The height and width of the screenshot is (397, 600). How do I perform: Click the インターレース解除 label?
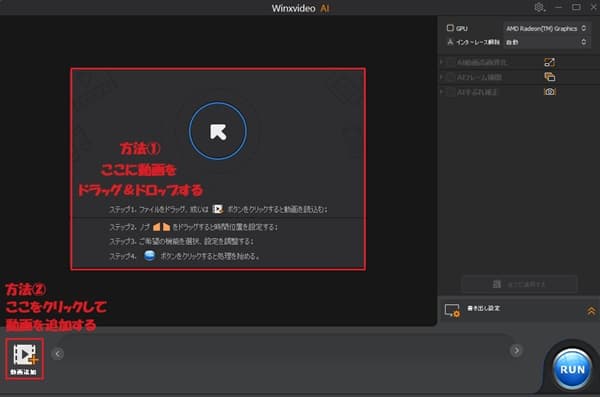478,42
